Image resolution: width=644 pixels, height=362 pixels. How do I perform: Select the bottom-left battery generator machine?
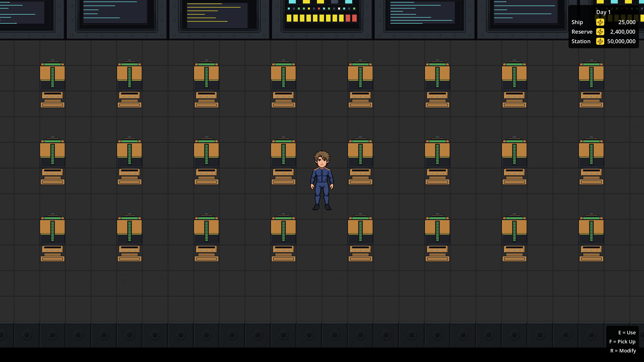(53, 238)
